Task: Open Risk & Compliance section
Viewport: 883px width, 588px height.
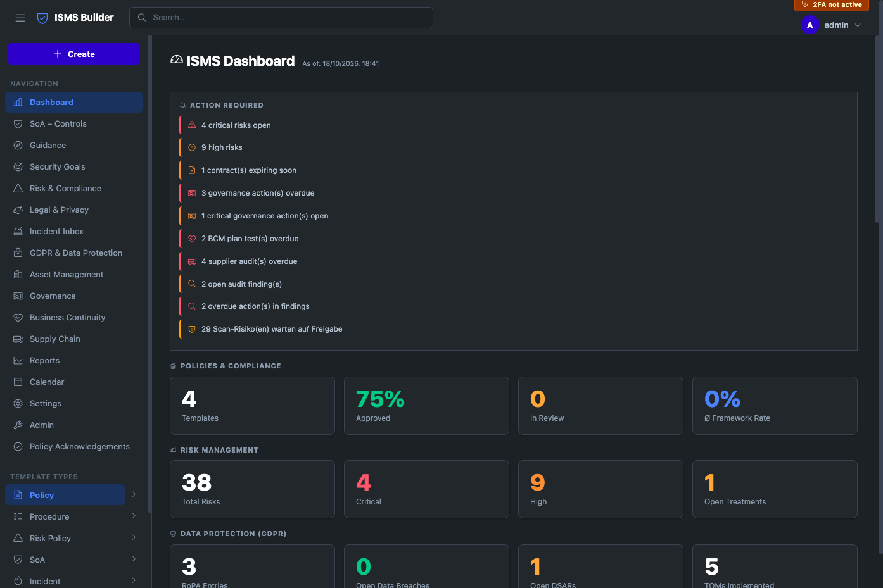Action: [73, 189]
